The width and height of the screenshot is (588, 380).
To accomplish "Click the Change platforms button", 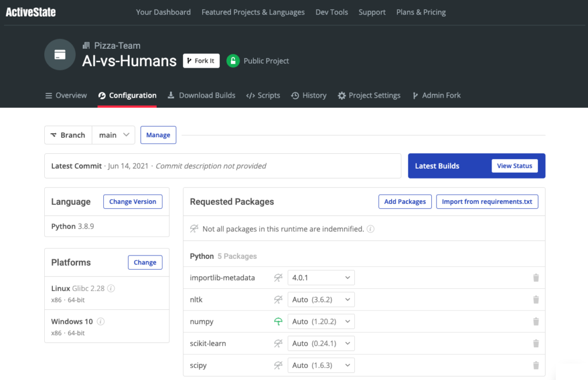I will 145,262.
